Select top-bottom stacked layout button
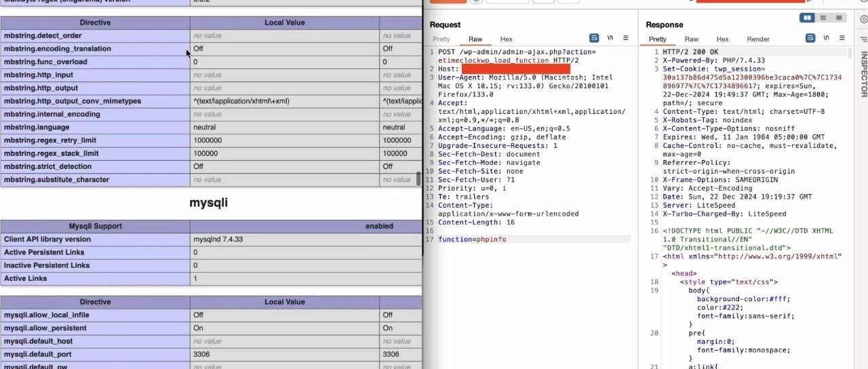Image resolution: width=868 pixels, height=369 pixels. [823, 18]
